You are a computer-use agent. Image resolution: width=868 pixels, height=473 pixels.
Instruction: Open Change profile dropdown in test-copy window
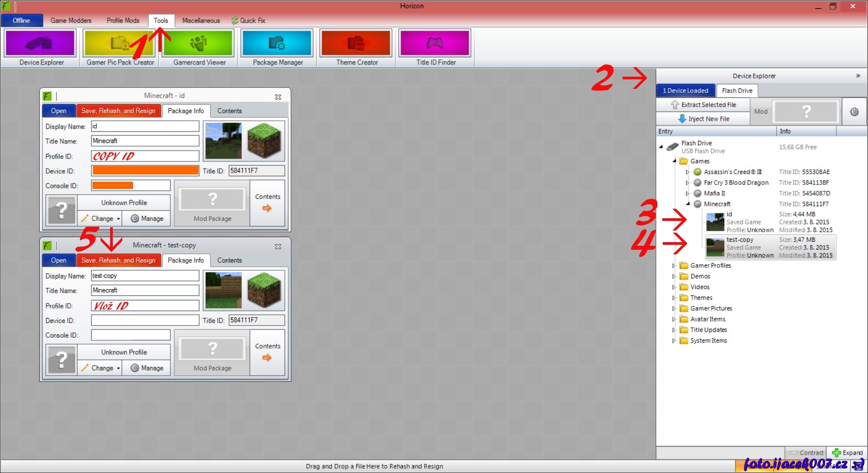(x=118, y=368)
